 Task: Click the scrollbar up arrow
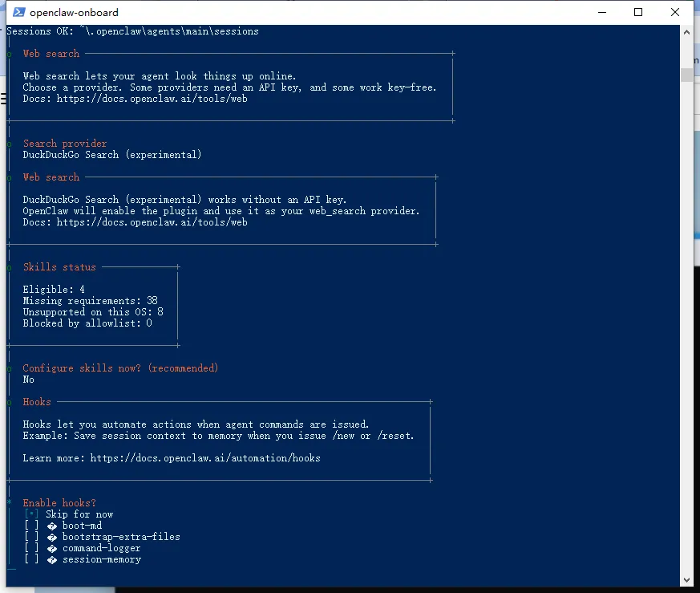coord(686,32)
